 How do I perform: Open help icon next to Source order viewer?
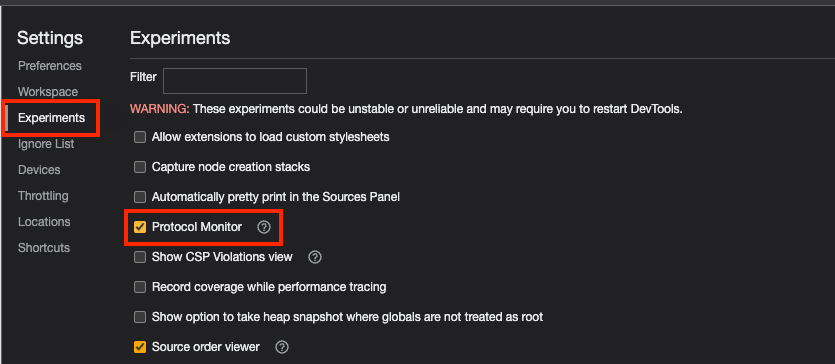tap(282, 348)
